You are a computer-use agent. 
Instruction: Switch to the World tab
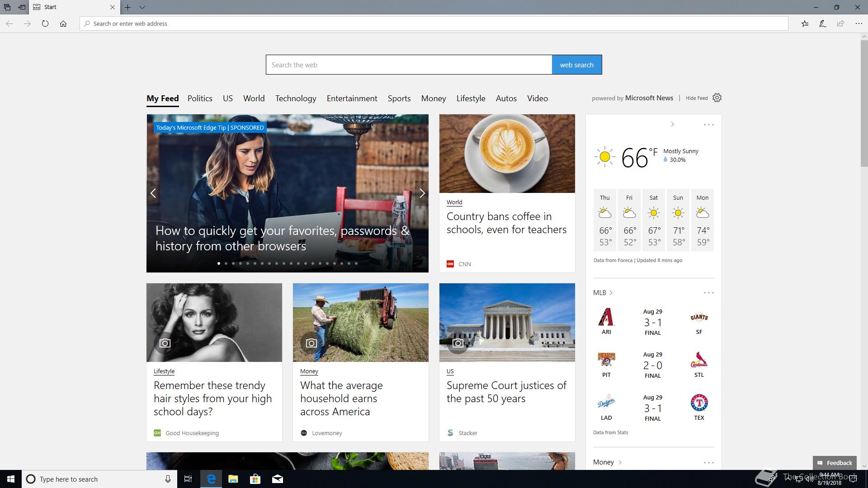tap(254, 99)
